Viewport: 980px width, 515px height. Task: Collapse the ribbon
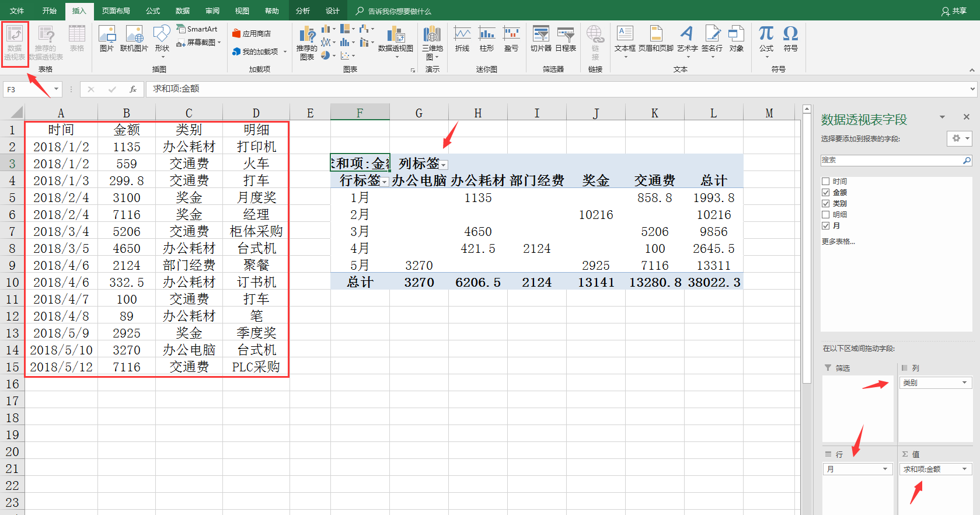(972, 70)
